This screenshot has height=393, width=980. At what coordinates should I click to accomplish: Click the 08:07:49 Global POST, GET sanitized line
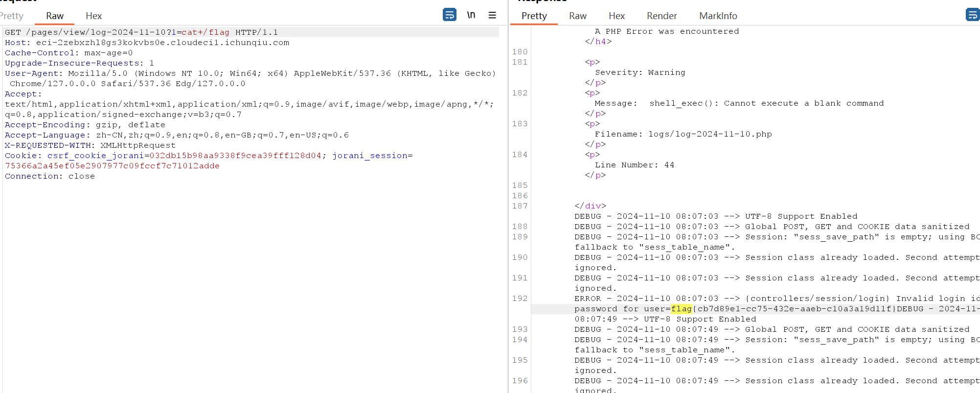[772, 329]
